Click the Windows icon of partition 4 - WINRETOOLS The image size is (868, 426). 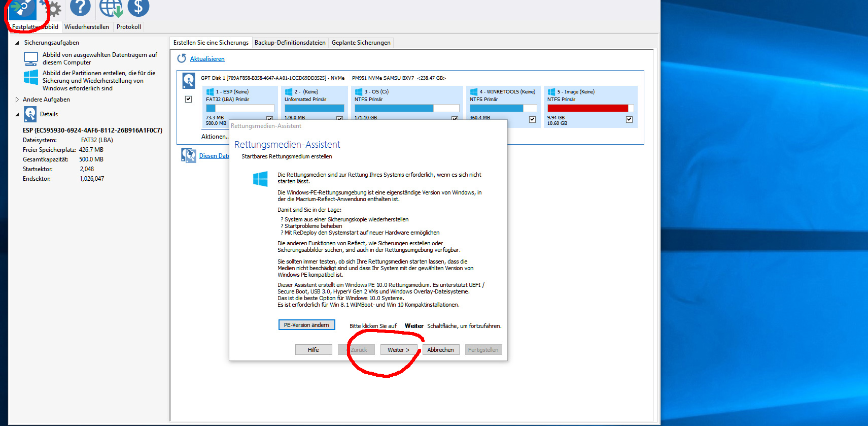(x=474, y=92)
